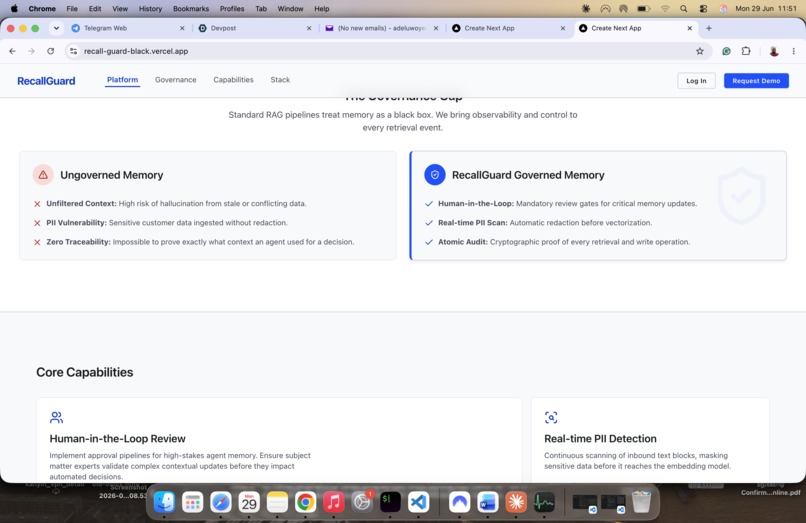Click the Human-in-the-Loop Review card title
This screenshot has width=806, height=523.
[118, 439]
